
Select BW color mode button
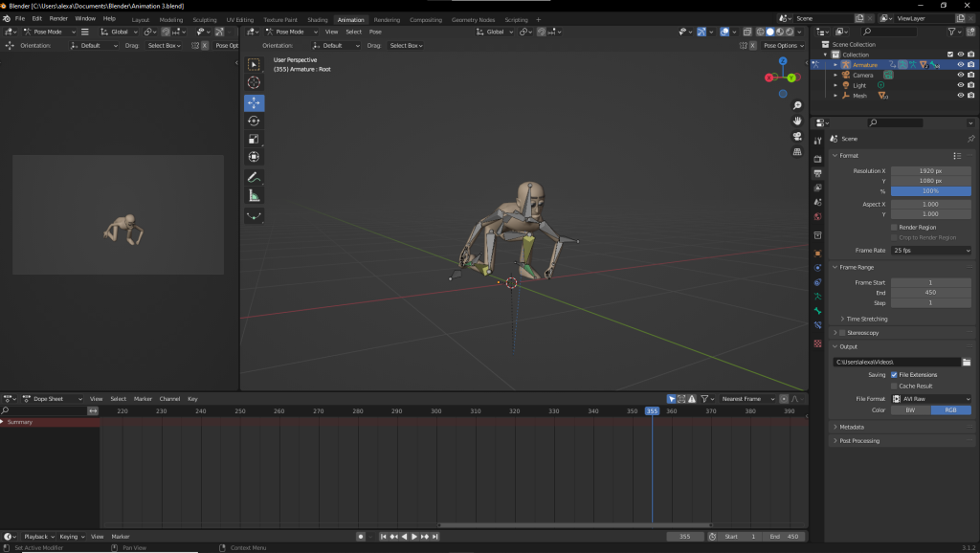click(x=910, y=410)
